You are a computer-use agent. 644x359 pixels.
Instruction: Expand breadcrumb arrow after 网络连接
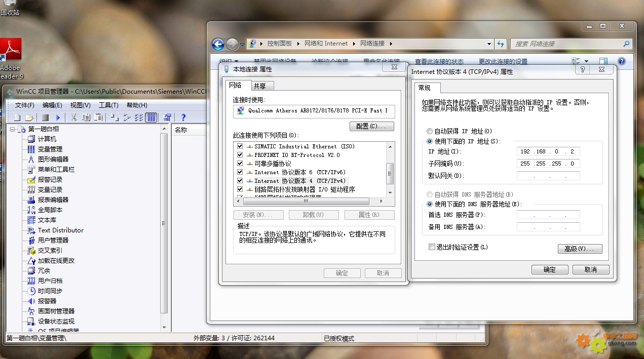coord(391,44)
